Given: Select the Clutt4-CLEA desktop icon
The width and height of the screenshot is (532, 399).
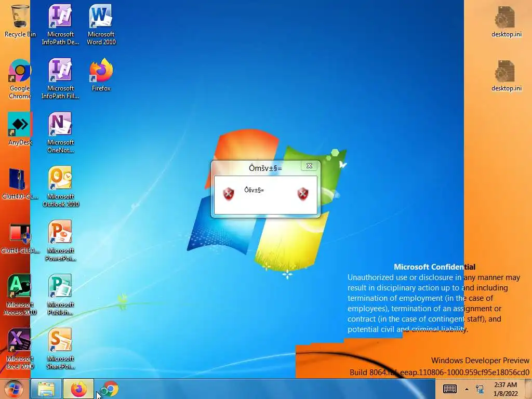Looking at the screenshot, I should (x=20, y=237).
